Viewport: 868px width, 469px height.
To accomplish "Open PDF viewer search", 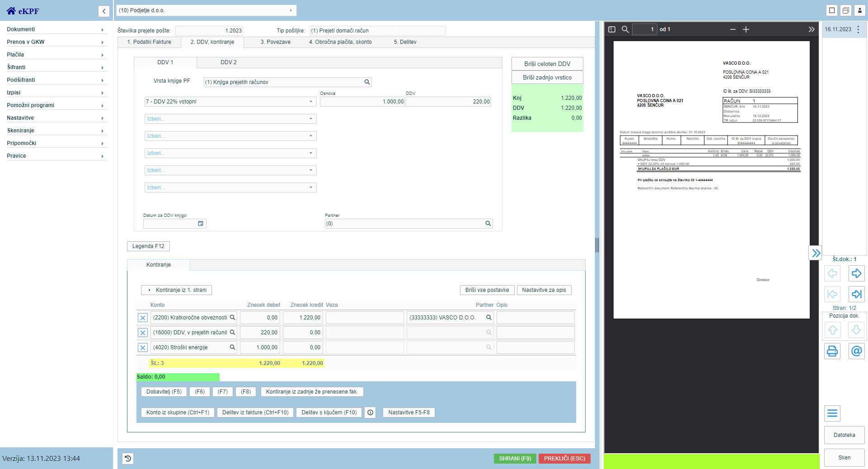I will point(625,29).
